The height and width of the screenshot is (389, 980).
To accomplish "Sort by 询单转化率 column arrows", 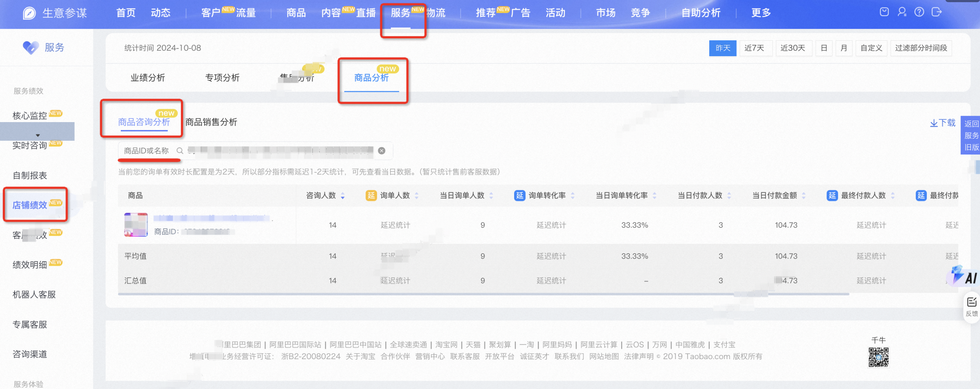I will (573, 196).
